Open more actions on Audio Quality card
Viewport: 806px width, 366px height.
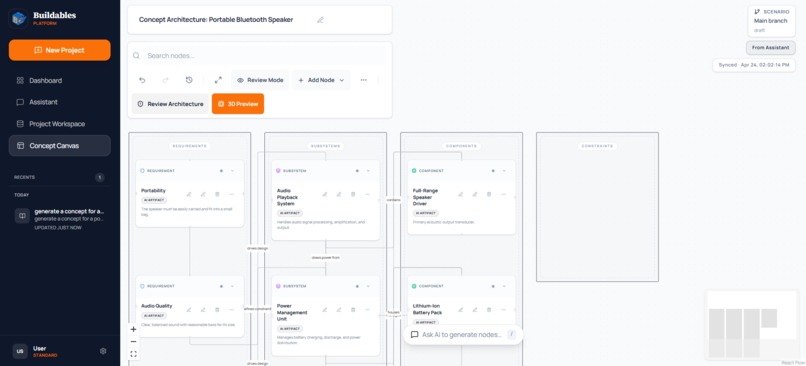pyautogui.click(x=231, y=309)
